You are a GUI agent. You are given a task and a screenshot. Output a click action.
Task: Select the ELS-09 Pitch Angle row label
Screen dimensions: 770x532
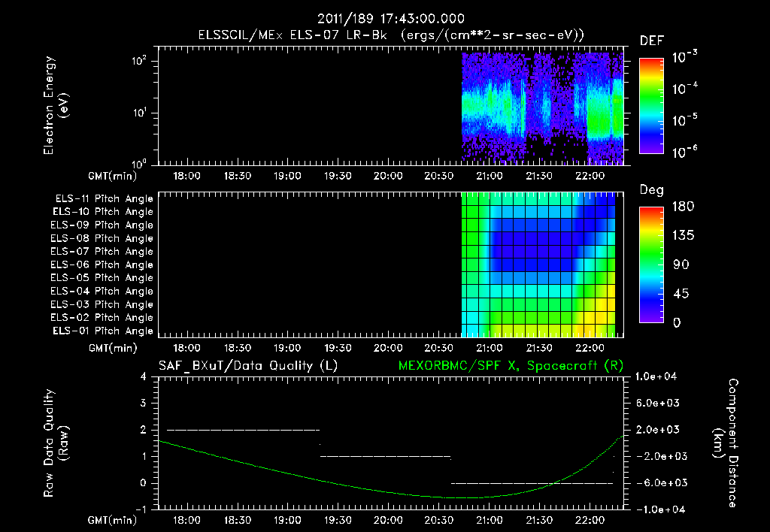pyautogui.click(x=102, y=225)
